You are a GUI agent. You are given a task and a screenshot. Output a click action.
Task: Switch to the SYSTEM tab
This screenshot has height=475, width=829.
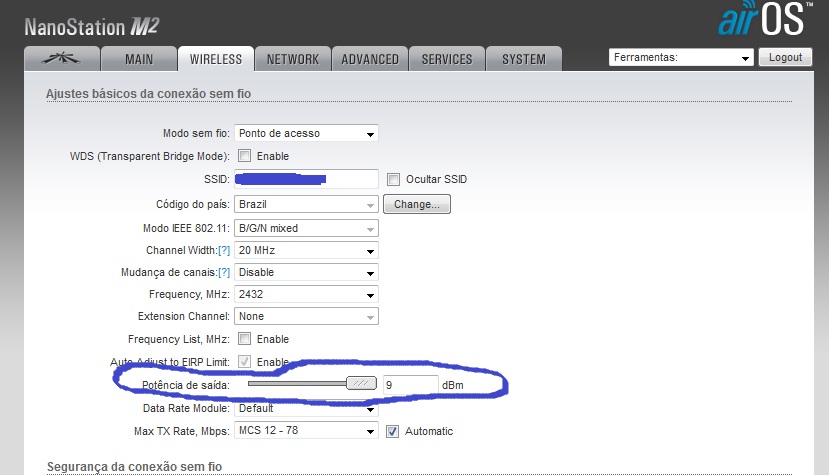[523, 59]
